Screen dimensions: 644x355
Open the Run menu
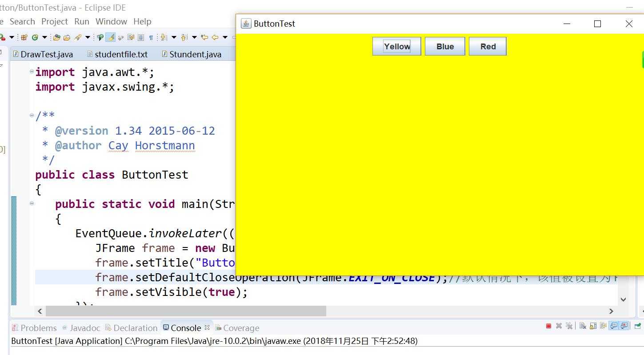(x=82, y=21)
